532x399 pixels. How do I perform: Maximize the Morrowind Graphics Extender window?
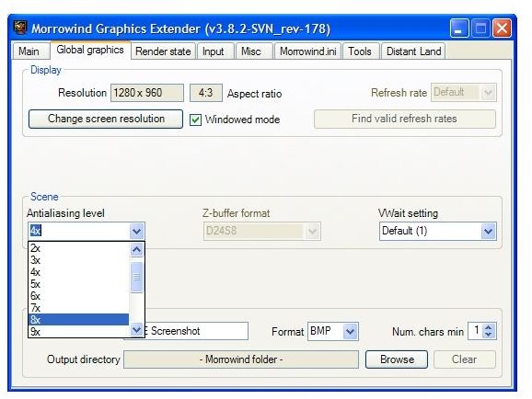tap(480, 28)
